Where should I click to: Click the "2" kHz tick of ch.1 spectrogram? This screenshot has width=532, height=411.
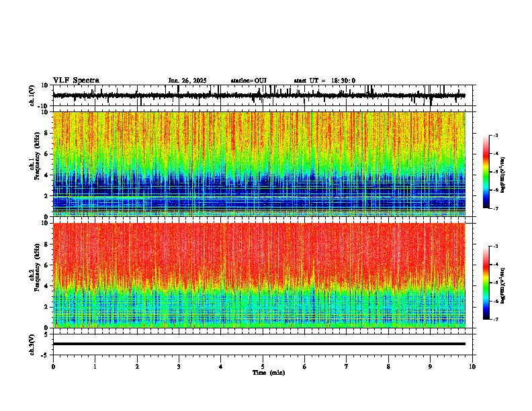pyautogui.click(x=47, y=195)
